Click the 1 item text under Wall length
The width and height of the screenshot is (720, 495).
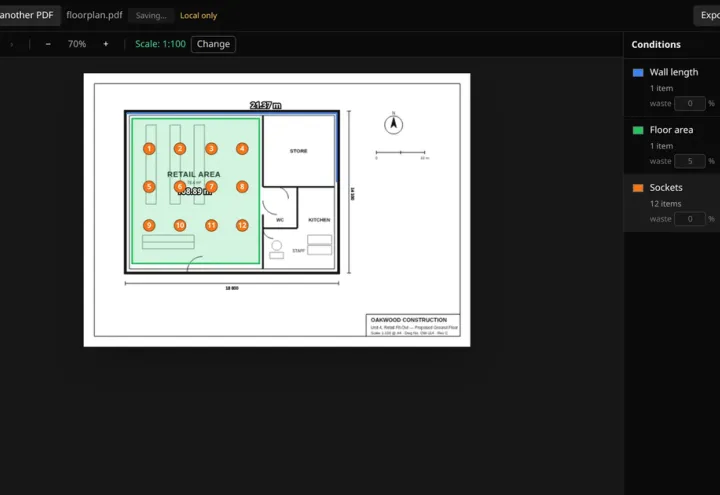tap(661, 88)
